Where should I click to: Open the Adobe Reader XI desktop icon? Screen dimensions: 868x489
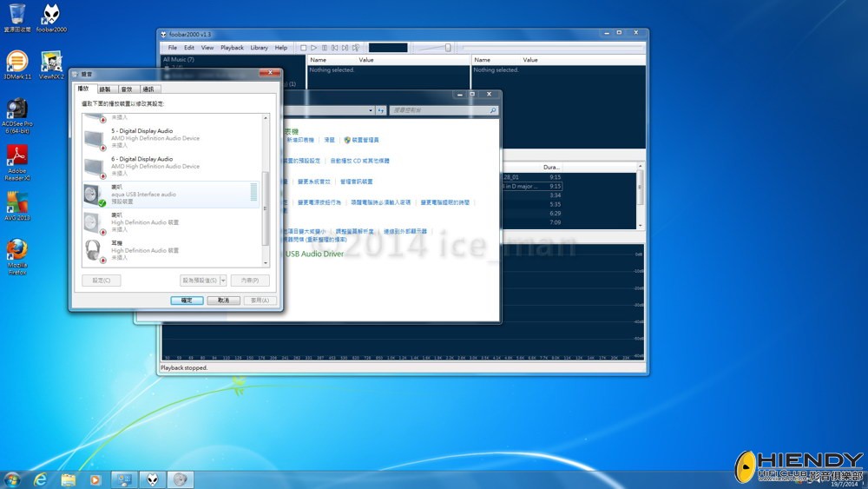pos(16,160)
